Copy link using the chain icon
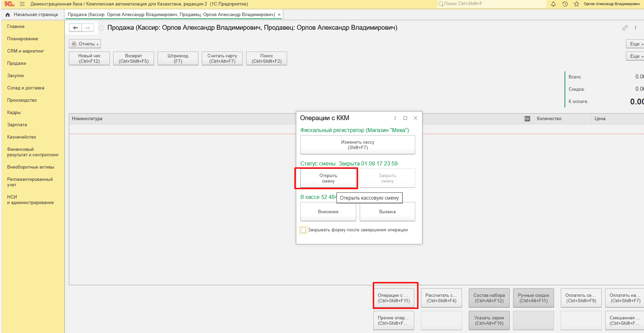Image resolution: width=644 pixels, height=333 pixels. 625,28
